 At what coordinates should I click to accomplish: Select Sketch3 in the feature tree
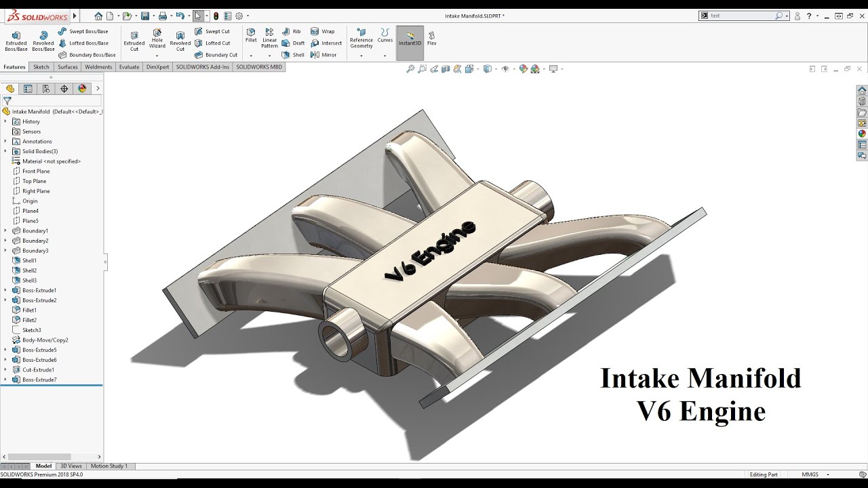click(31, 330)
